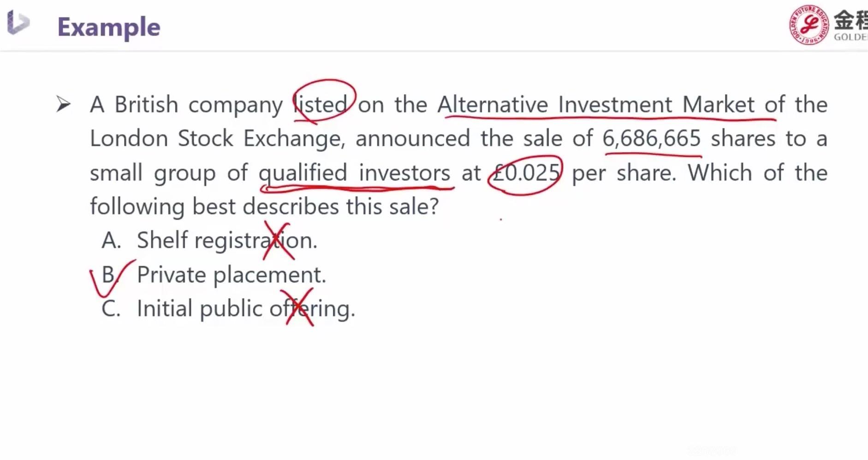The image size is (868, 460).
Task: Click the round Golden Future Education seal
Action: [x=808, y=25]
